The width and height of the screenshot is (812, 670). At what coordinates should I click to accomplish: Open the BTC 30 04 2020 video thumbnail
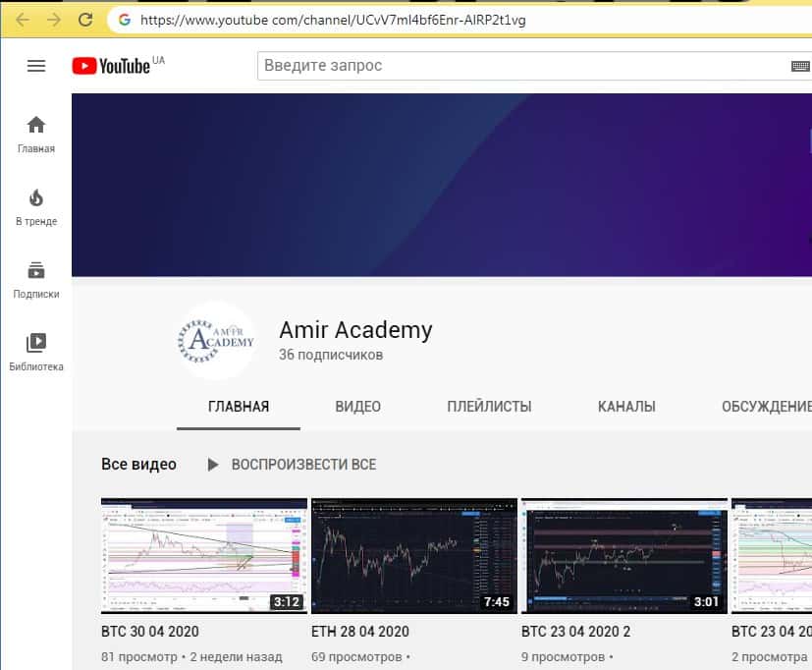pos(204,555)
